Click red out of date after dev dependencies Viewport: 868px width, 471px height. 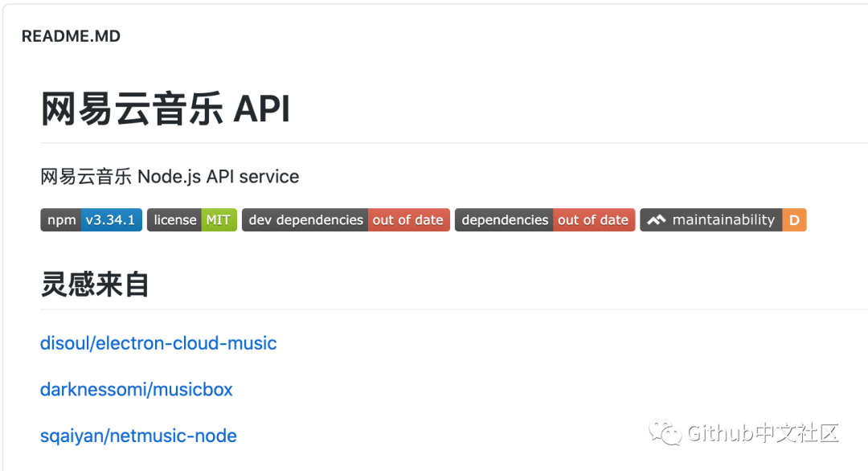pyautogui.click(x=408, y=220)
